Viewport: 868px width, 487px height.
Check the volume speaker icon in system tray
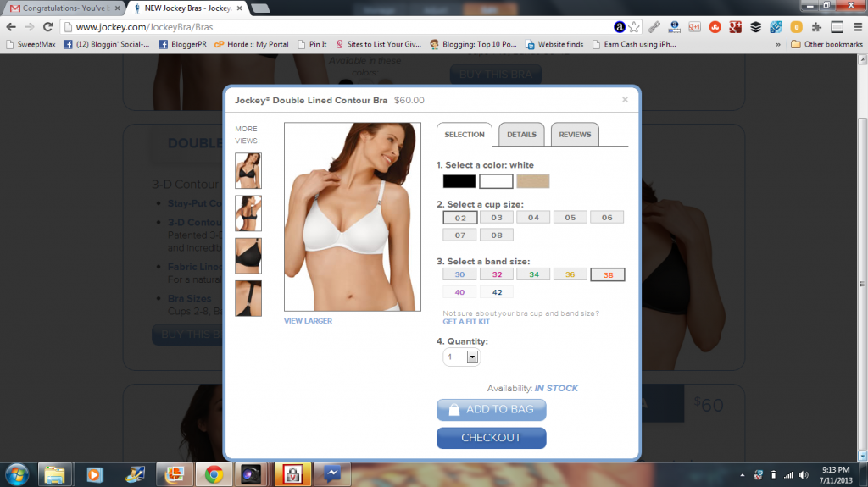804,475
